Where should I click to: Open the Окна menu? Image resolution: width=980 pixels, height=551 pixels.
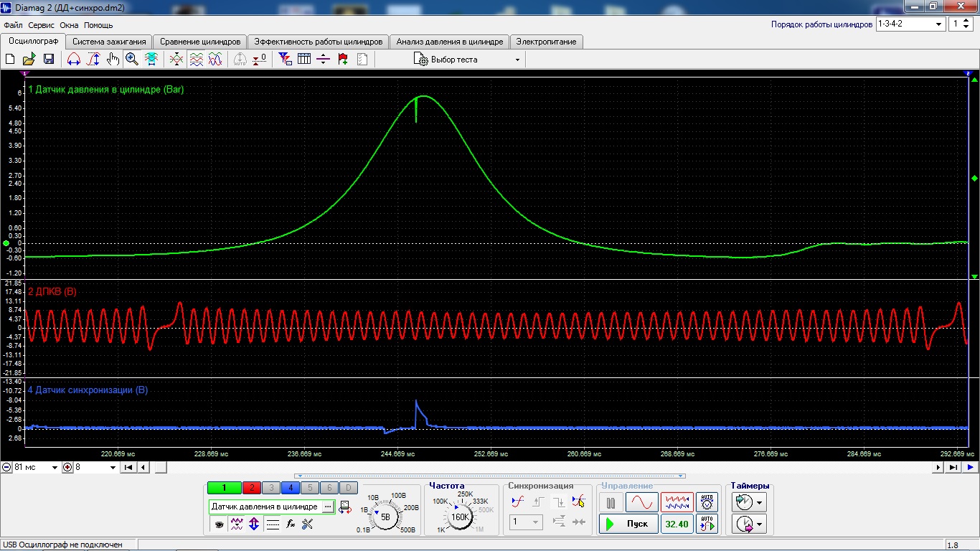70,25
